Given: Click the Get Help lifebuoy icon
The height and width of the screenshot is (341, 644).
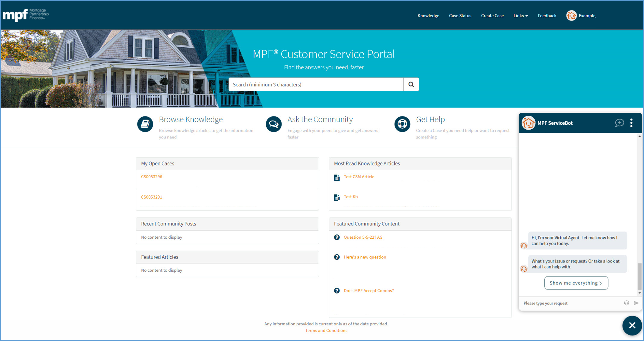Looking at the screenshot, I should pos(402,124).
